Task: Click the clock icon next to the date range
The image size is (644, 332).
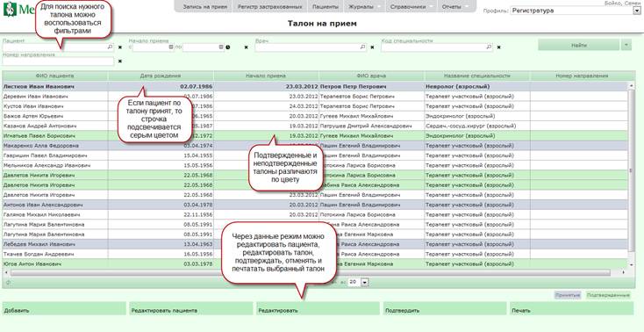Action: tap(227, 47)
